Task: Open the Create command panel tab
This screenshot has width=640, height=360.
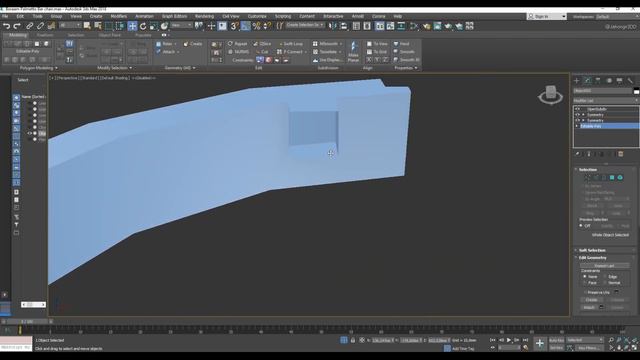Action: pyautogui.click(x=577, y=80)
